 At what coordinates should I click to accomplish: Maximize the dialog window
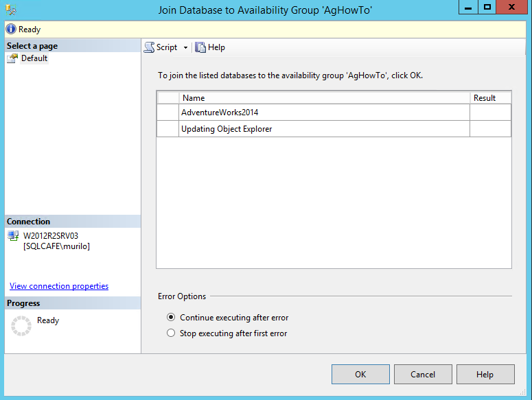[x=487, y=8]
